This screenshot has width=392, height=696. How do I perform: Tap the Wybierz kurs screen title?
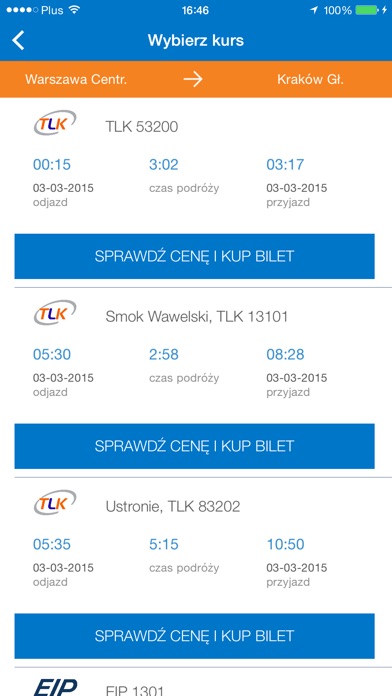click(x=196, y=40)
